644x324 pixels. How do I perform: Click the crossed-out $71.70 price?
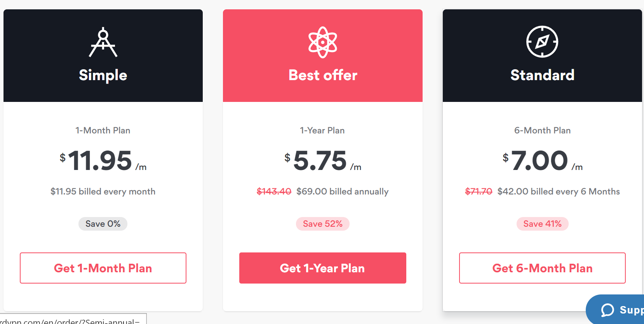pos(479,191)
